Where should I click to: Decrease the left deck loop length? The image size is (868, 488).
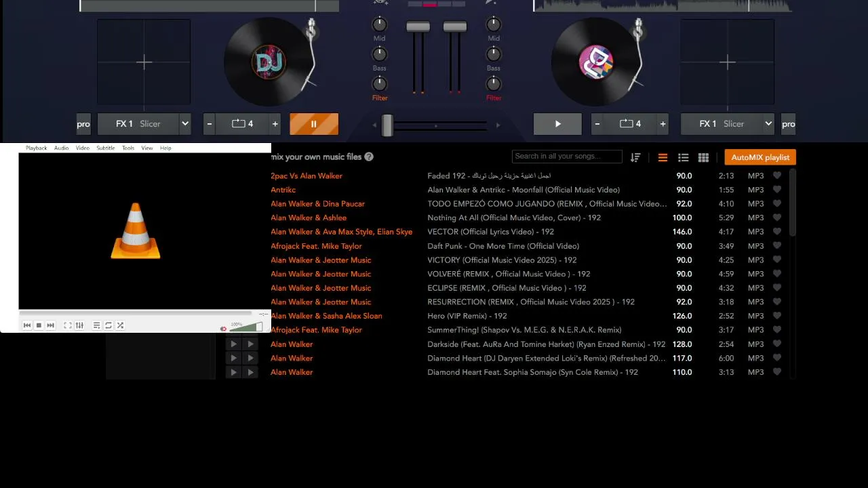pos(210,124)
